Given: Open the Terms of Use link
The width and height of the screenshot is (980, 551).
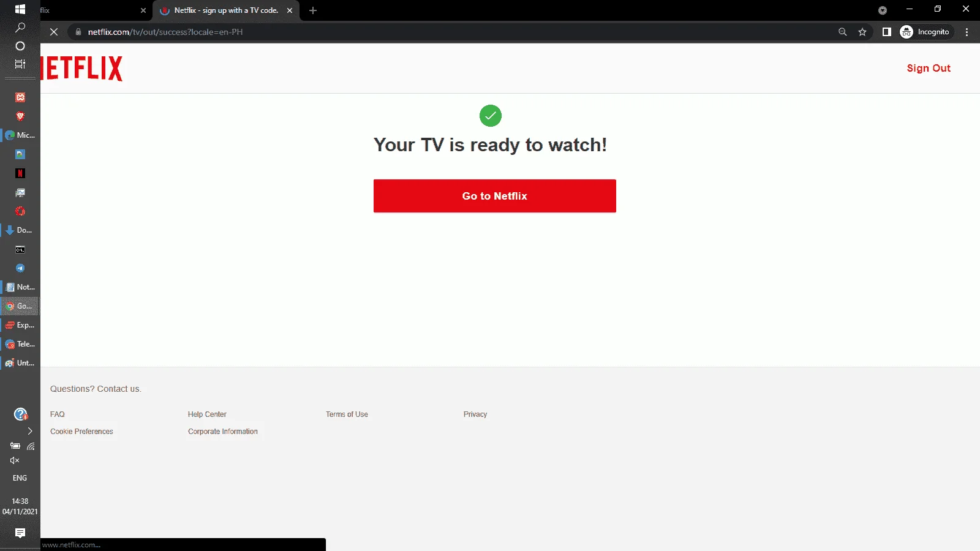Looking at the screenshot, I should tap(347, 414).
